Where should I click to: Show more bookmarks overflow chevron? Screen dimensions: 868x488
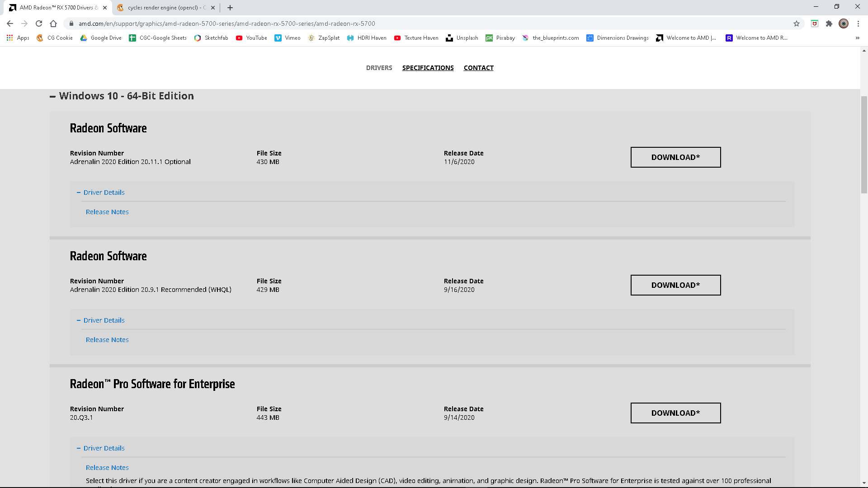pos(857,38)
